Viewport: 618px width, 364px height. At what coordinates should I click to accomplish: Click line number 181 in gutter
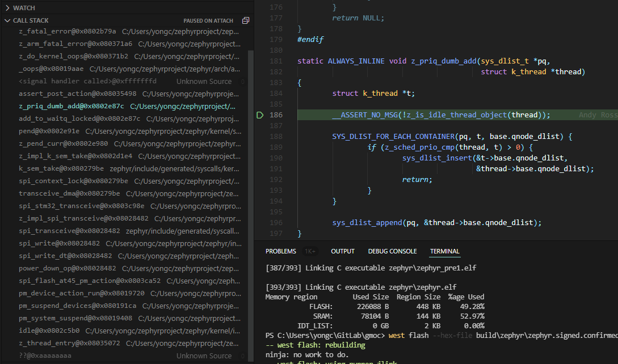point(276,61)
